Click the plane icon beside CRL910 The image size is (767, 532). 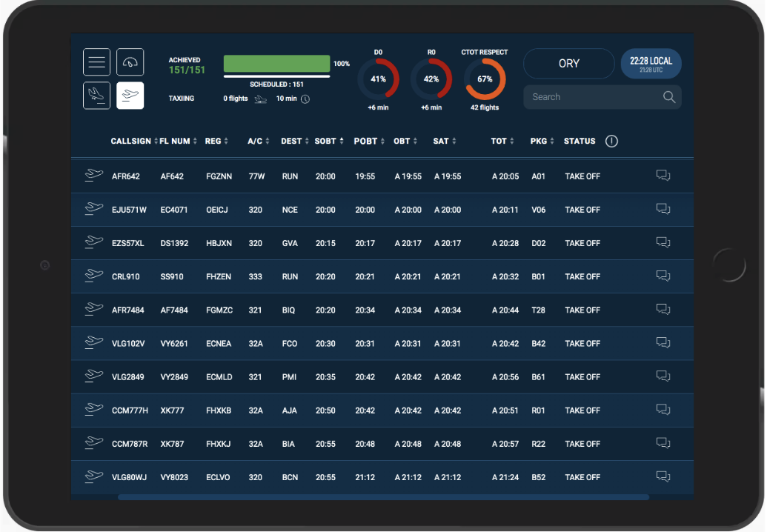(x=93, y=276)
